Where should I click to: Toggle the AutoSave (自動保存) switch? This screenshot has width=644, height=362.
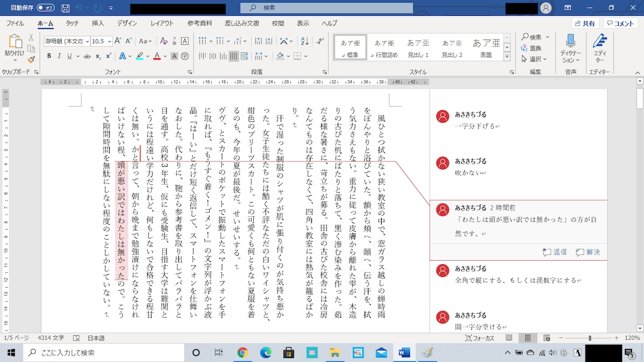[46, 8]
